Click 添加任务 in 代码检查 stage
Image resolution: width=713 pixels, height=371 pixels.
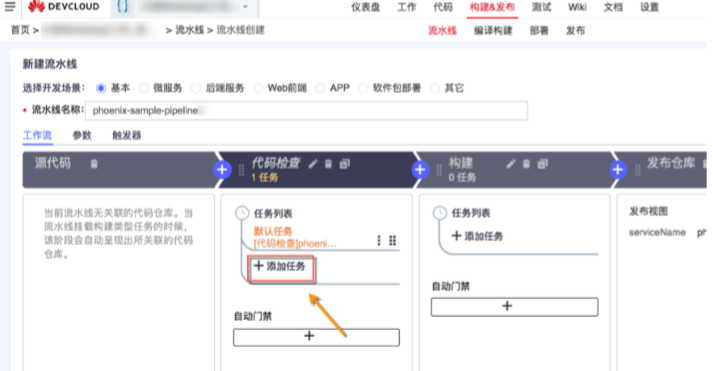coord(280,266)
